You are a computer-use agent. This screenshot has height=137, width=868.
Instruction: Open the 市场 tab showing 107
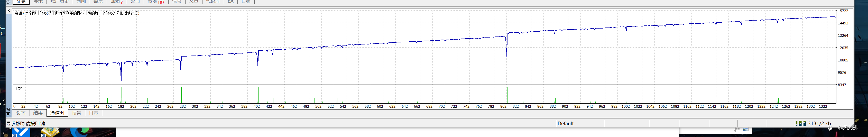point(156,2)
